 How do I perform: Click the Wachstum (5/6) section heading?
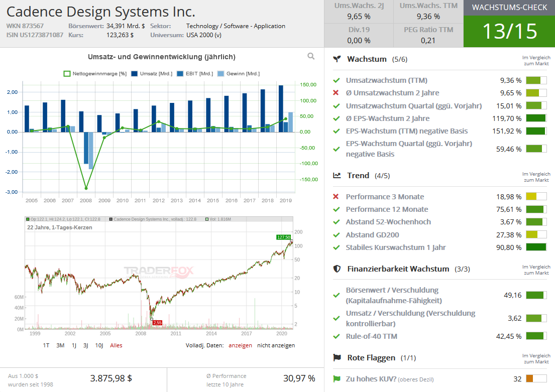click(377, 59)
